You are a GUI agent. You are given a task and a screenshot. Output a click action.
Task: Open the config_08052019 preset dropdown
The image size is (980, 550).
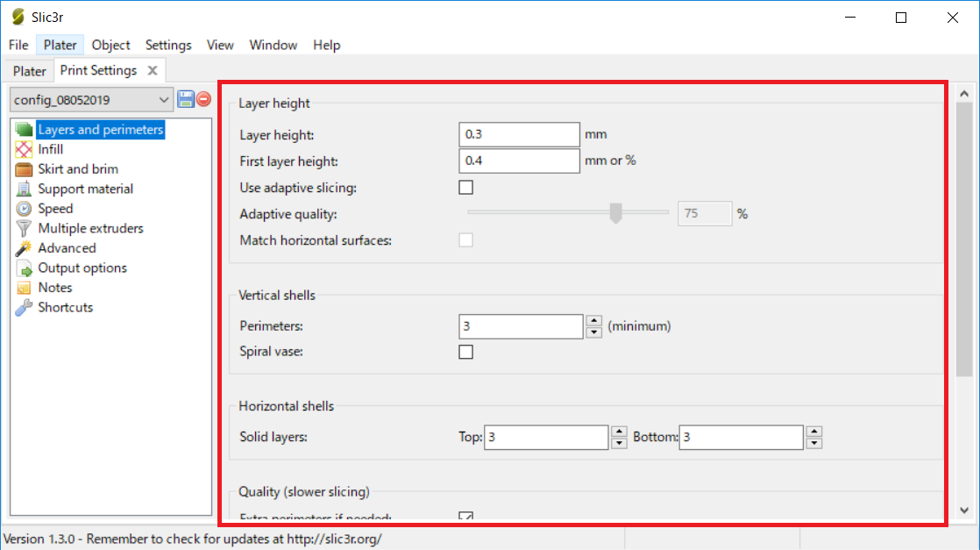click(x=91, y=99)
